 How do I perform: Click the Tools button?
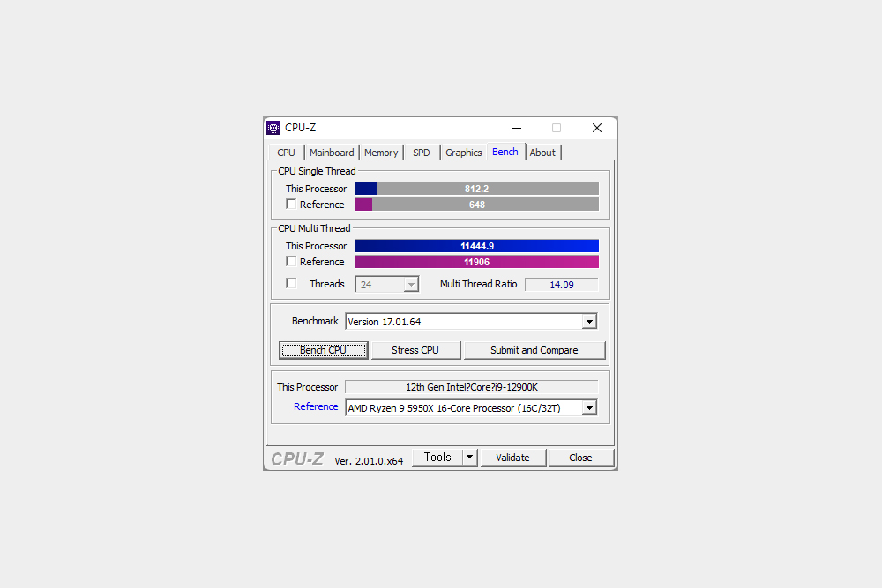(437, 458)
